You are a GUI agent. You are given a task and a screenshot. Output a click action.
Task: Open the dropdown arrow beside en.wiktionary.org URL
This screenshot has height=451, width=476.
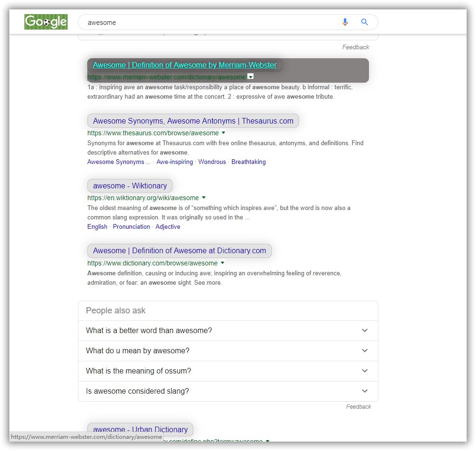click(204, 197)
